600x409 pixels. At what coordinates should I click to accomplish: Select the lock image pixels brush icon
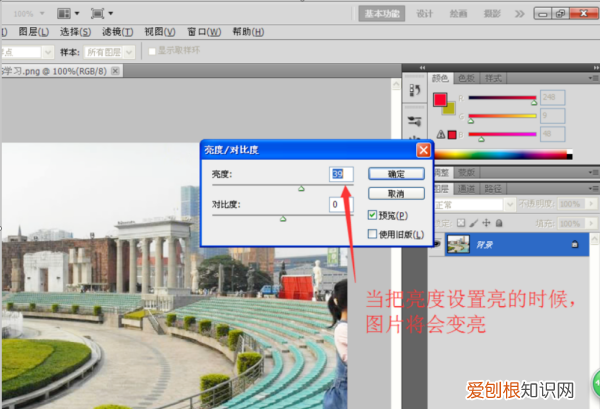click(x=474, y=223)
